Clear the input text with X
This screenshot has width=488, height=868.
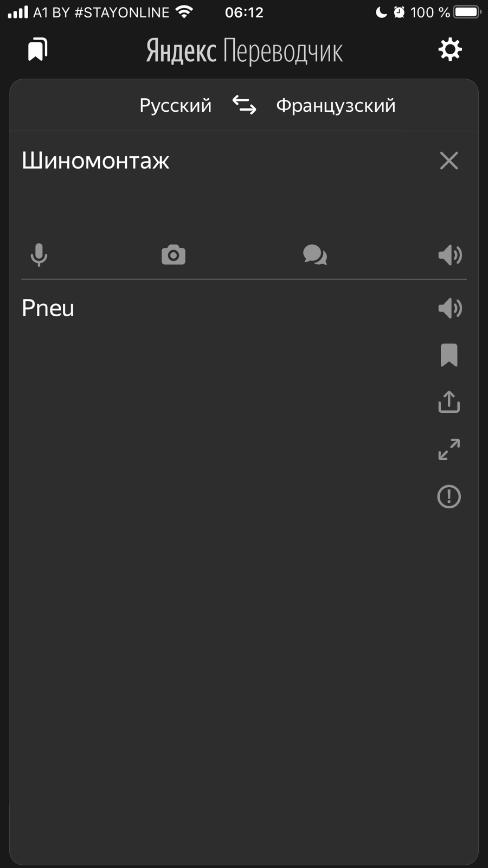449,161
